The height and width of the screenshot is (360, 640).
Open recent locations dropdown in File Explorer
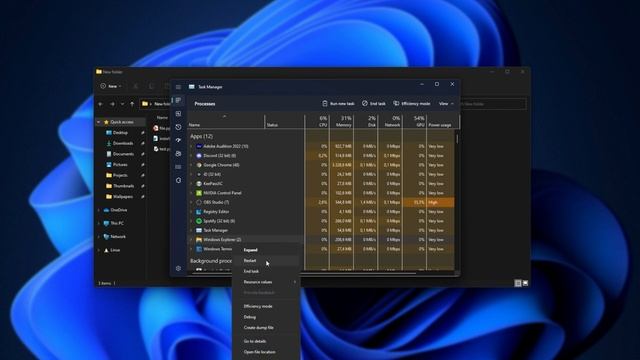point(122,104)
